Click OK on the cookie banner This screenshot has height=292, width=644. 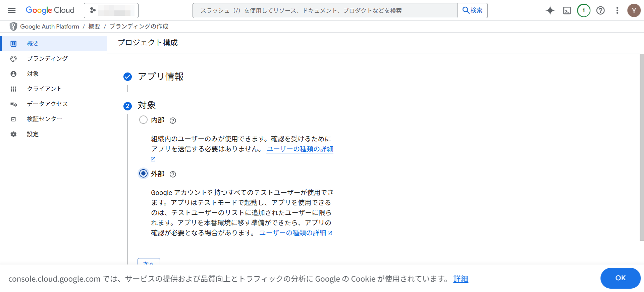[x=620, y=278]
